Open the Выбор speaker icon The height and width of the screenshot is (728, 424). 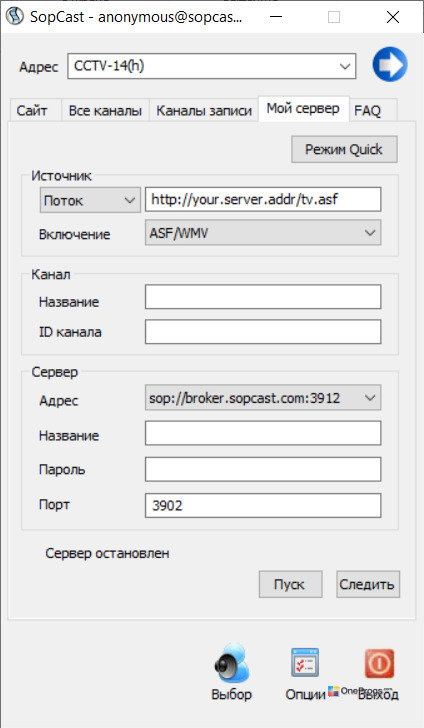coord(232,663)
